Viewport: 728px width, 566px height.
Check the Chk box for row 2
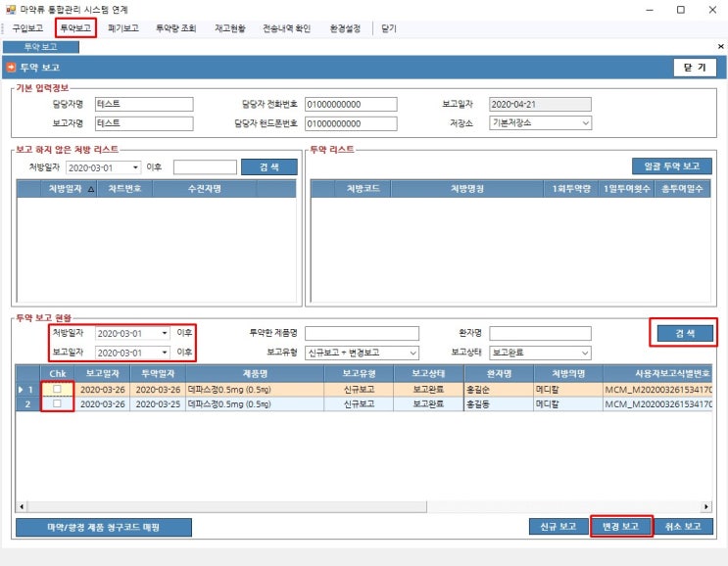click(57, 403)
